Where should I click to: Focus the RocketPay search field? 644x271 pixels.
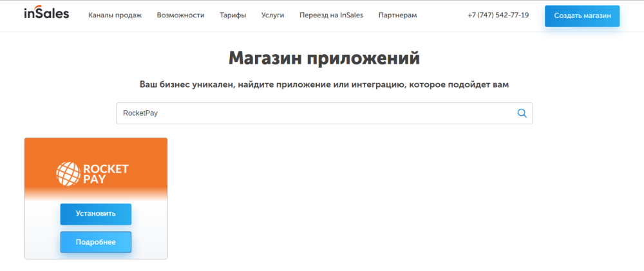pyautogui.click(x=325, y=113)
